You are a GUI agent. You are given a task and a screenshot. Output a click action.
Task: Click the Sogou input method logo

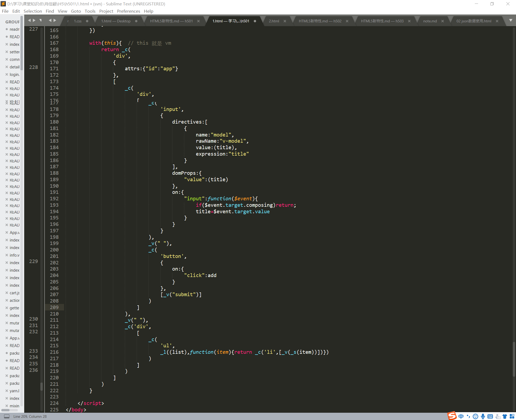[452, 415]
